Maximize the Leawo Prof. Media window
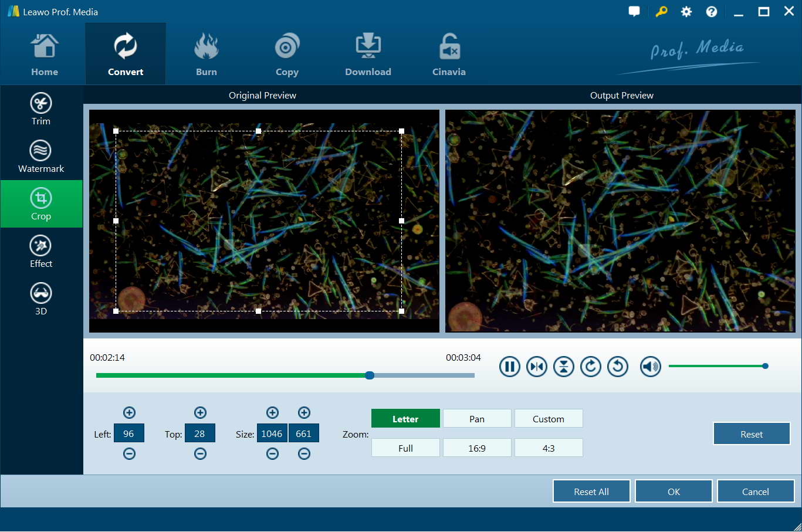 (x=764, y=12)
